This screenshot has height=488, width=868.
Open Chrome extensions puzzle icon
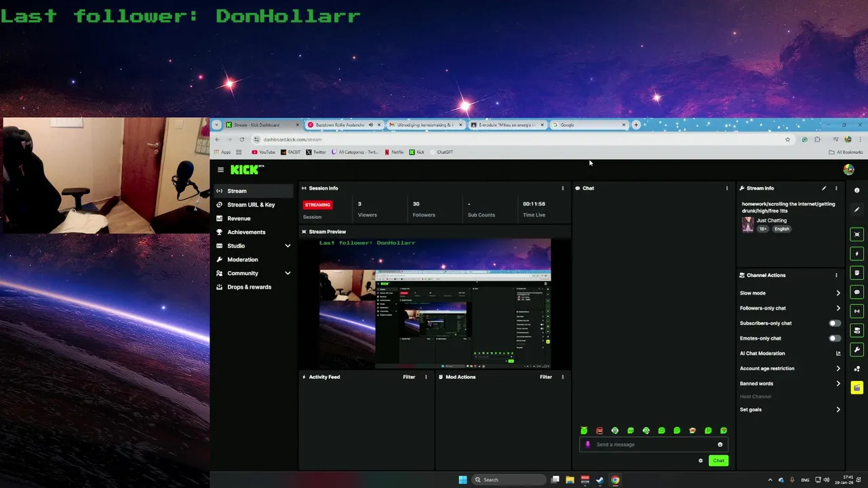point(817,140)
